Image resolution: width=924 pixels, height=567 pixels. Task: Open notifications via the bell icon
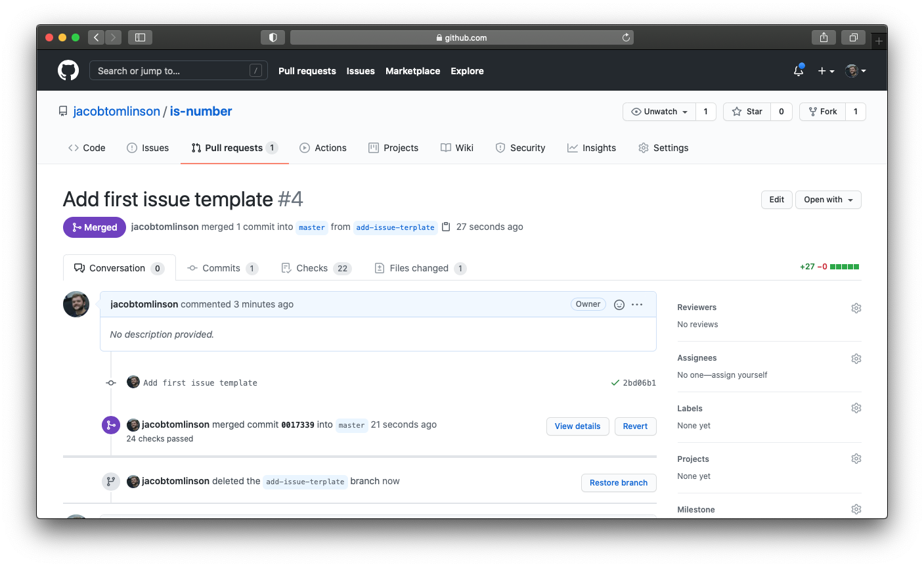[798, 70]
